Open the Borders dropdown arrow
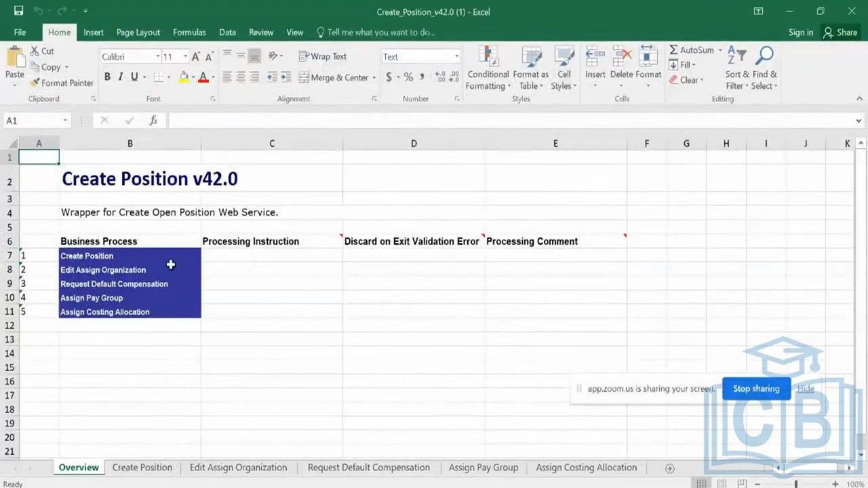The image size is (868, 488). click(168, 77)
